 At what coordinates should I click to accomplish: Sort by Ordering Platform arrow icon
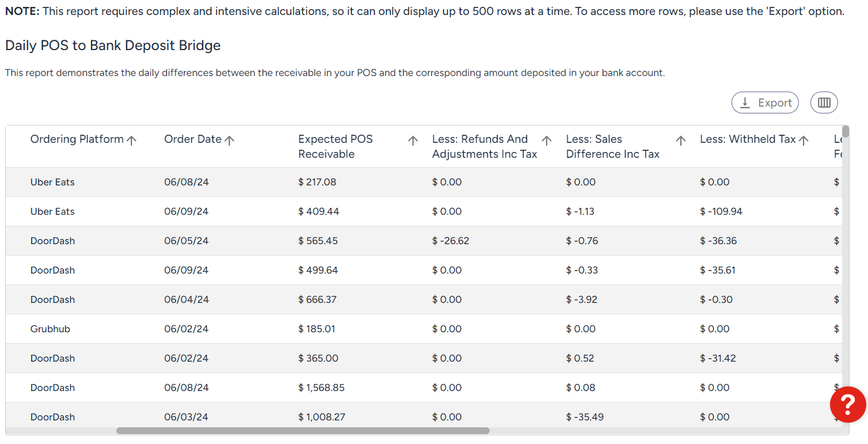tap(131, 140)
